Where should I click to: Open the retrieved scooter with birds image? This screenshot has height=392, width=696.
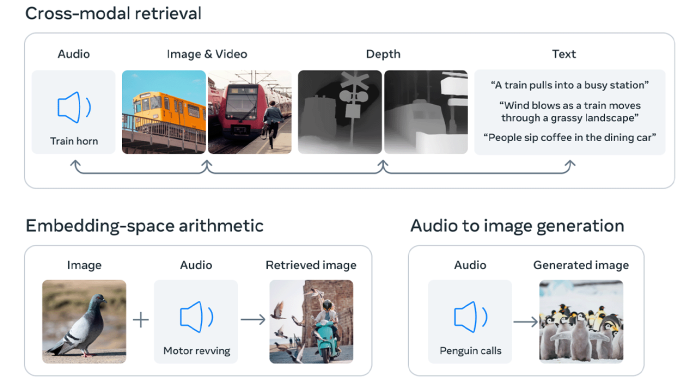click(x=311, y=321)
